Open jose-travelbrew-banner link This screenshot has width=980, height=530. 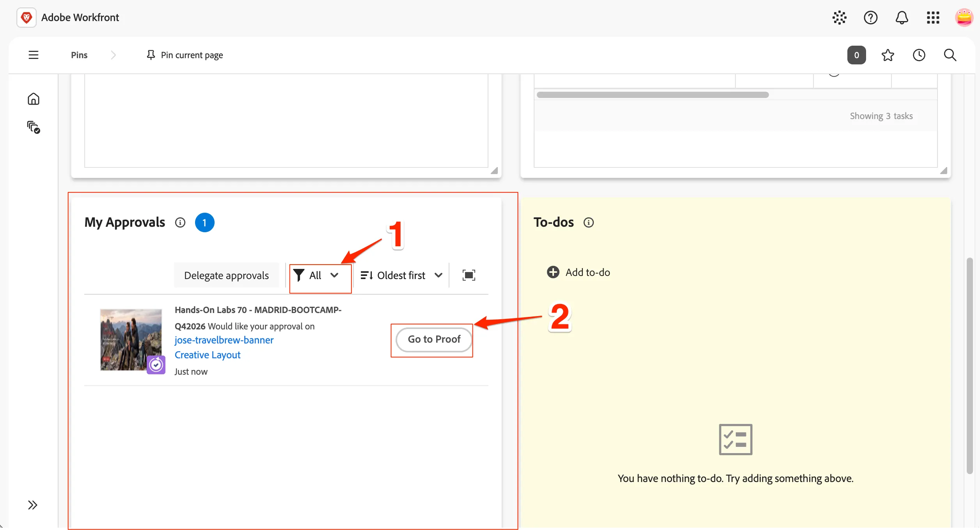[224, 340]
